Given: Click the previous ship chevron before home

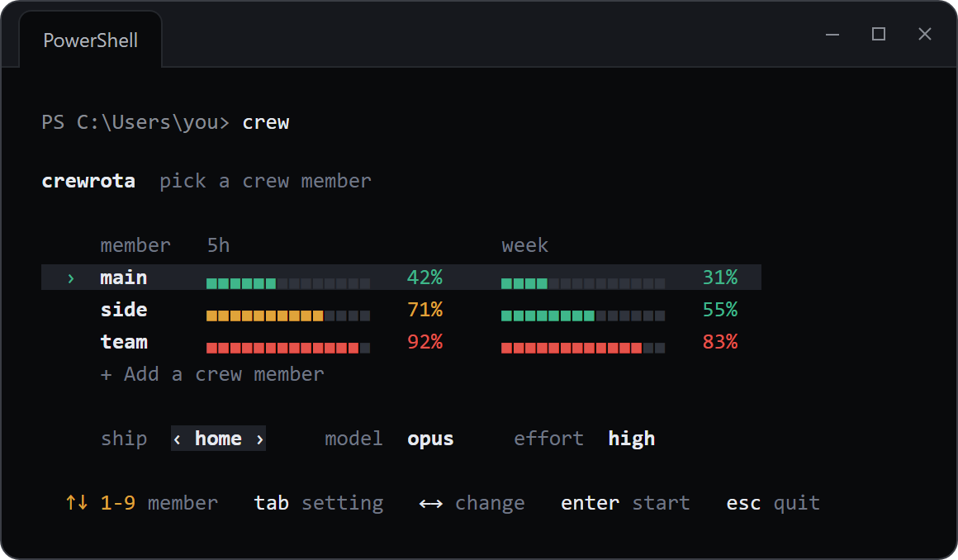Looking at the screenshot, I should [178, 439].
